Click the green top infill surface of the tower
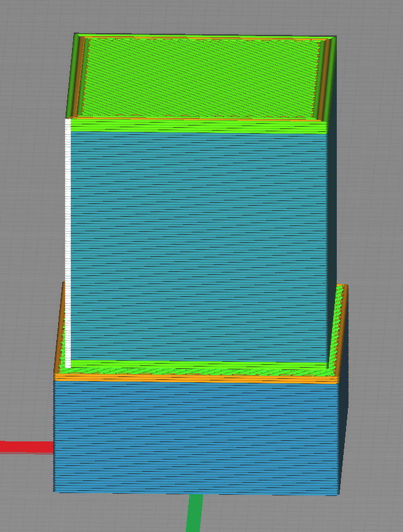This screenshot has width=403, height=532. [x=200, y=78]
